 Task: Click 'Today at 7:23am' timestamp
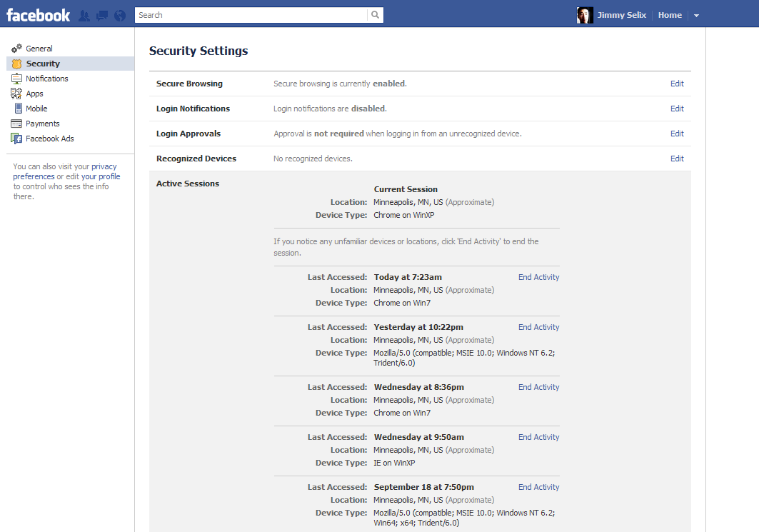pyautogui.click(x=408, y=277)
